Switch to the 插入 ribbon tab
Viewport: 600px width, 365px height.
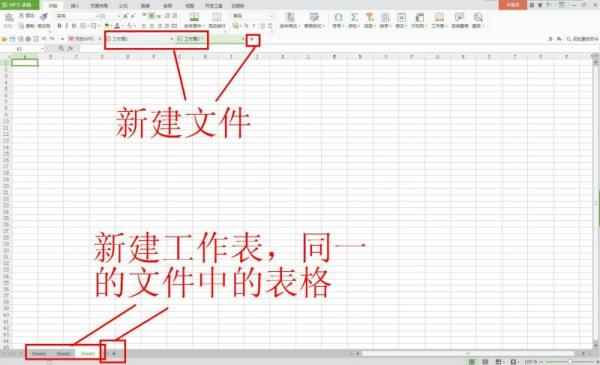tap(75, 6)
